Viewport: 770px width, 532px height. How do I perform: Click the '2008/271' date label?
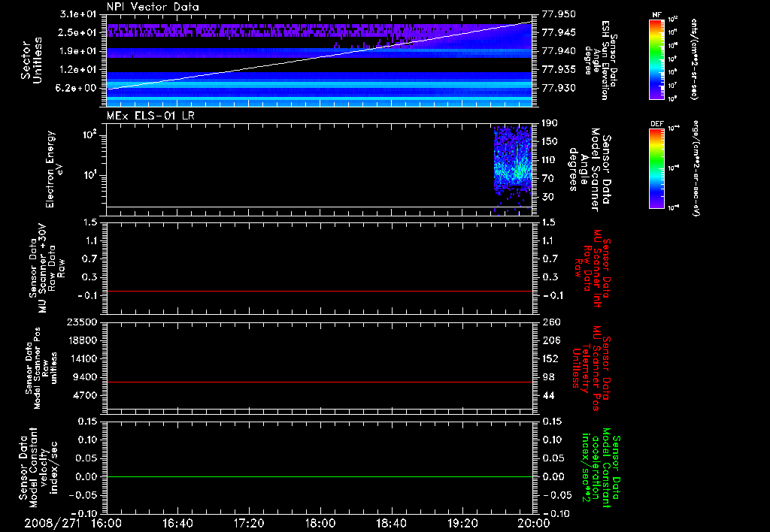point(53,523)
